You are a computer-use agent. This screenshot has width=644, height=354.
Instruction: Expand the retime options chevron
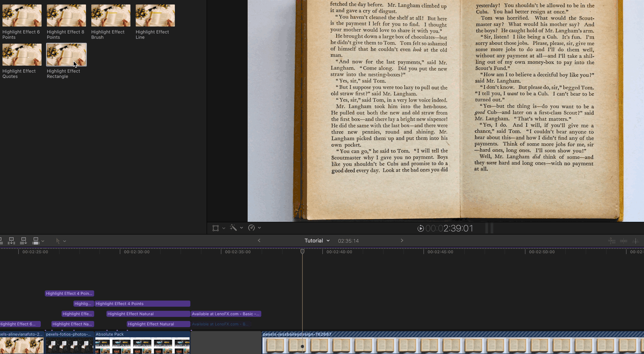tap(259, 228)
